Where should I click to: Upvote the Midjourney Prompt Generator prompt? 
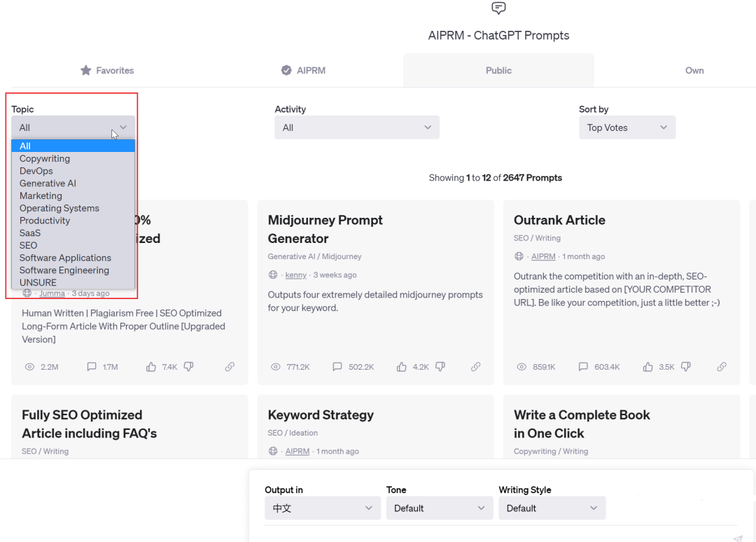[x=401, y=367]
